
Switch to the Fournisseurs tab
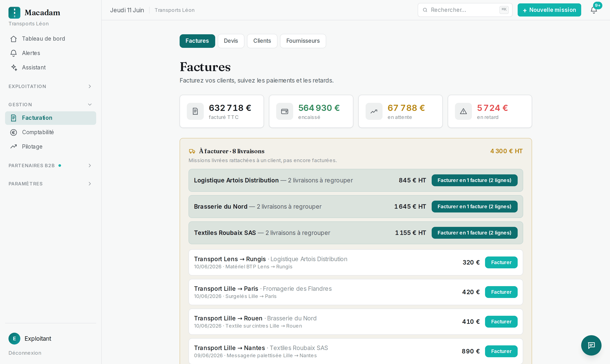(x=303, y=41)
